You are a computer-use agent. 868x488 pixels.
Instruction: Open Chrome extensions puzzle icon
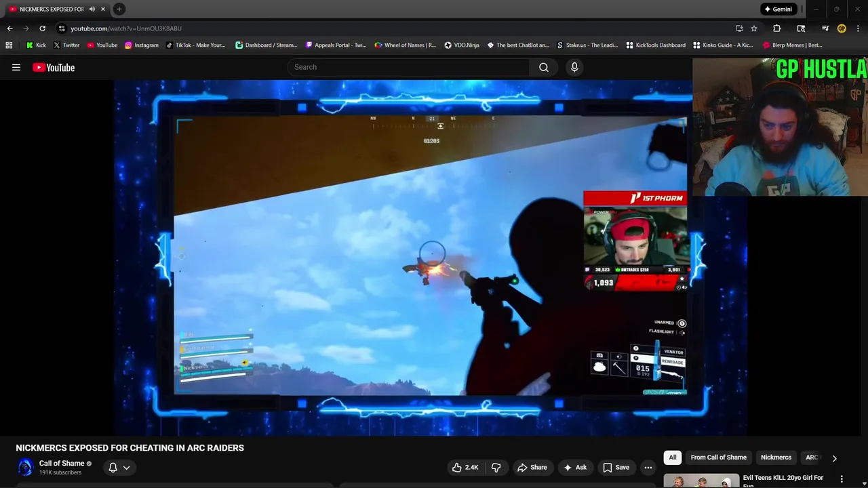(x=777, y=28)
